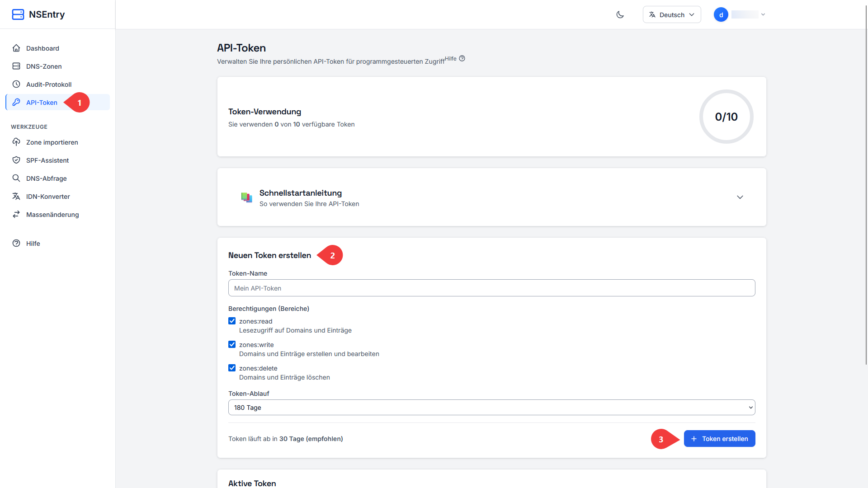Screen dimensions: 868x488
Task: Open the user account menu chevron
Action: [x=763, y=14]
